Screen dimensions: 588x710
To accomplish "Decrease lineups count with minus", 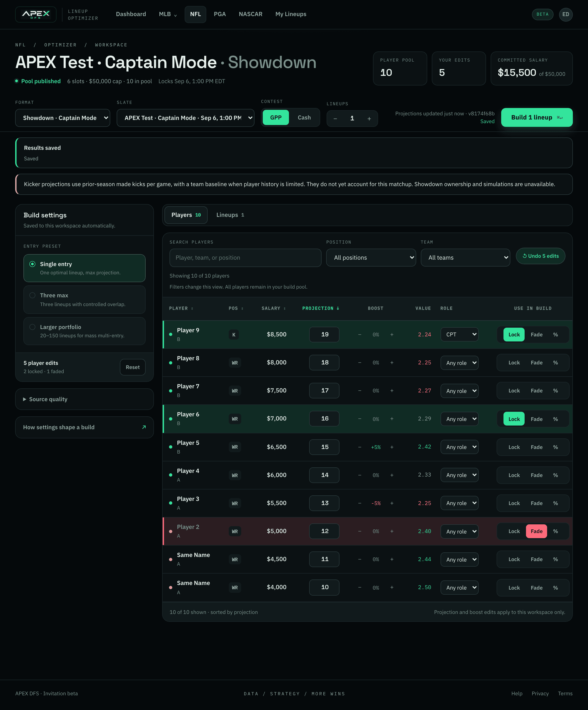I will 335,119.
